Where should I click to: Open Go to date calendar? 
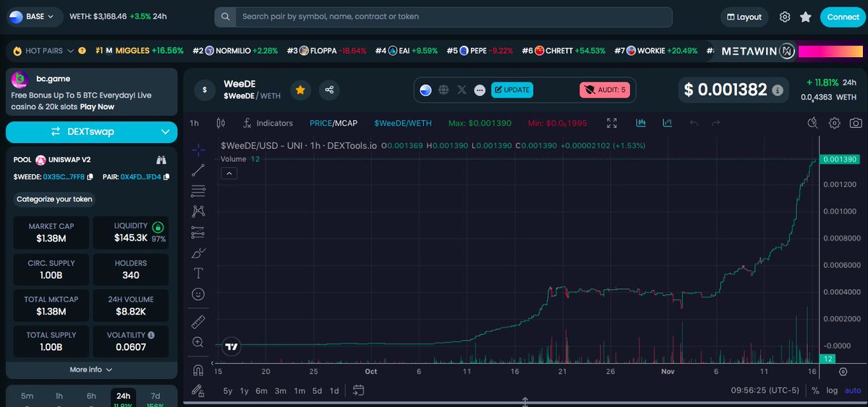pos(358,390)
